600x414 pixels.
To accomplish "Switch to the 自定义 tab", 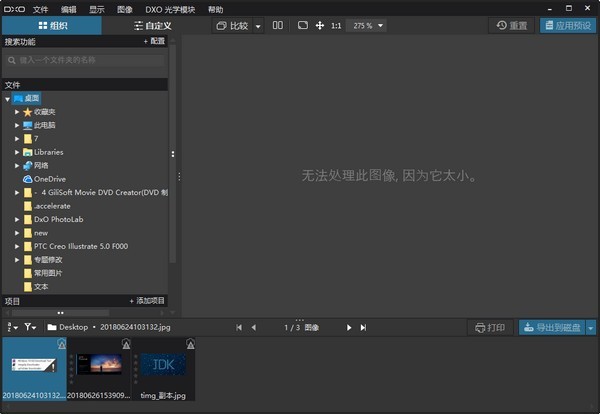I will tap(153, 26).
